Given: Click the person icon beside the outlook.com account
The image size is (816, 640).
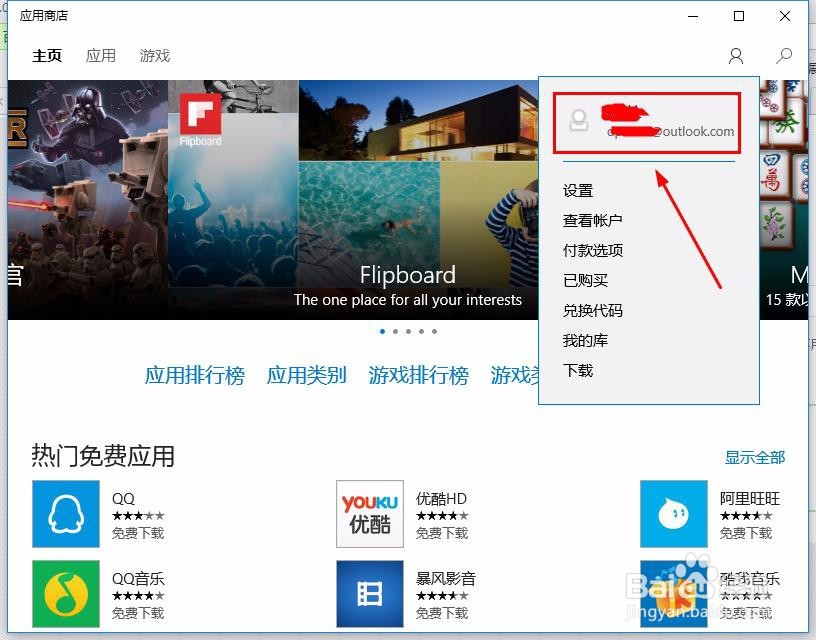Looking at the screenshot, I should pos(580,120).
